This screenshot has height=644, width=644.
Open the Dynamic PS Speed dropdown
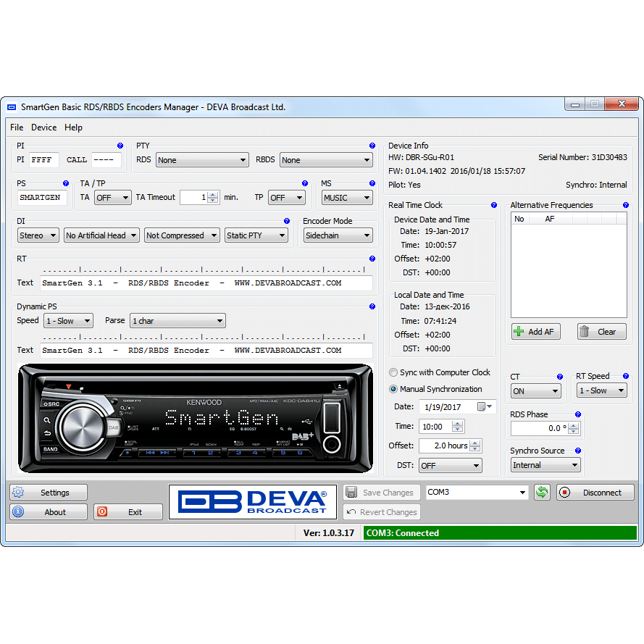tap(68, 321)
